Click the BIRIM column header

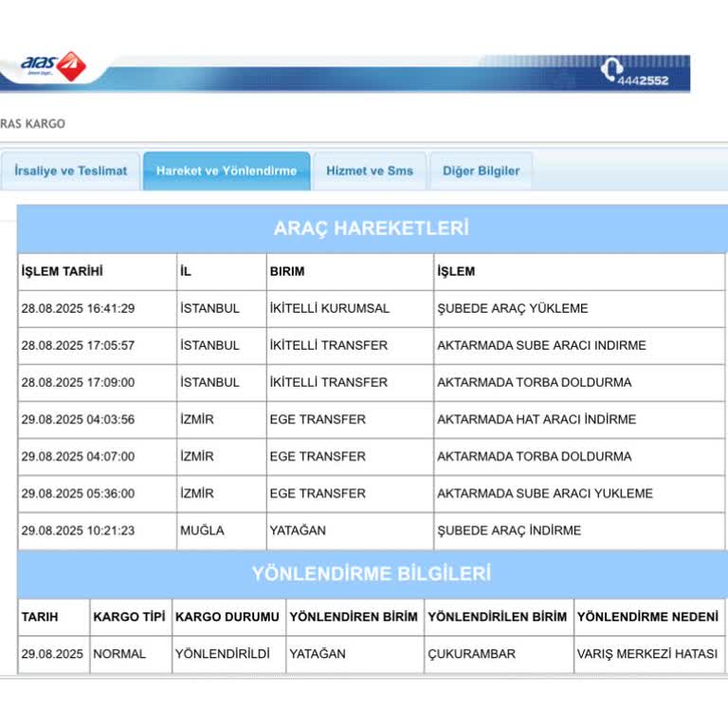287,271
